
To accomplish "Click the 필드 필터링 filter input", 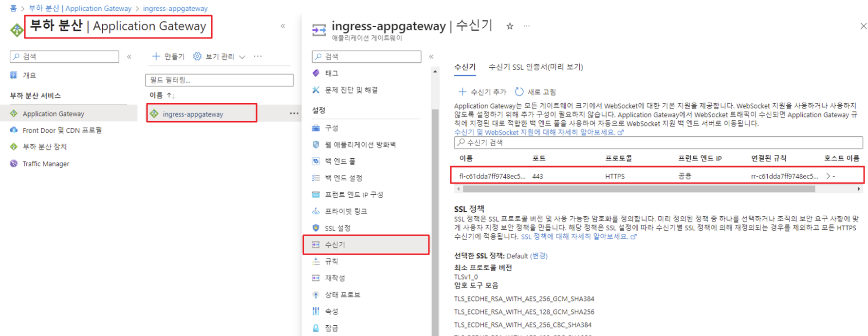I will pos(219,80).
